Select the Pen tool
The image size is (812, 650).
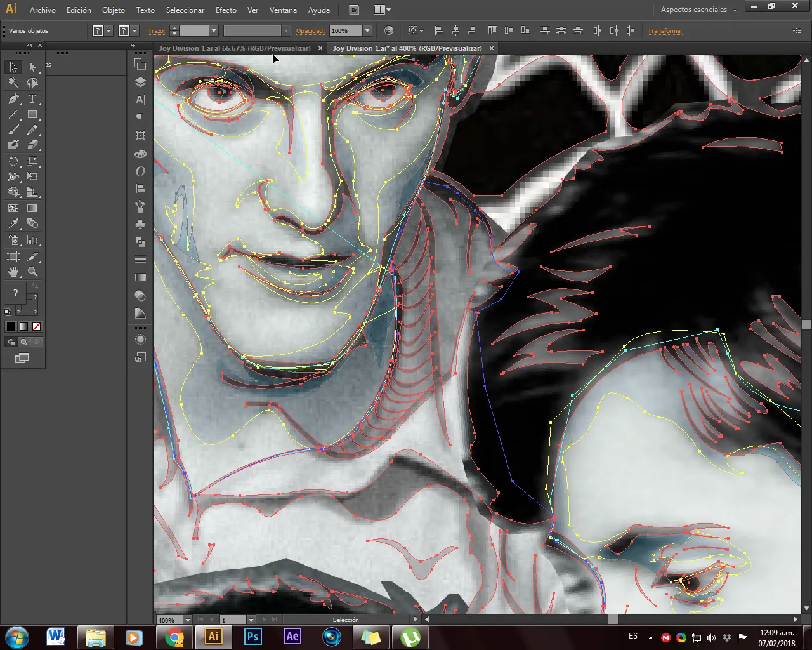point(13,99)
